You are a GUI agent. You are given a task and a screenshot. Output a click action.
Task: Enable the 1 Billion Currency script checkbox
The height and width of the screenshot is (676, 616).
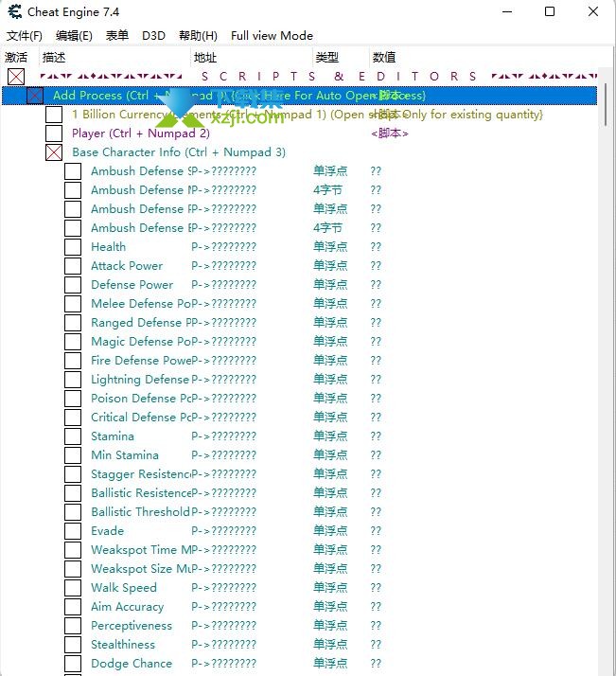click(x=54, y=115)
